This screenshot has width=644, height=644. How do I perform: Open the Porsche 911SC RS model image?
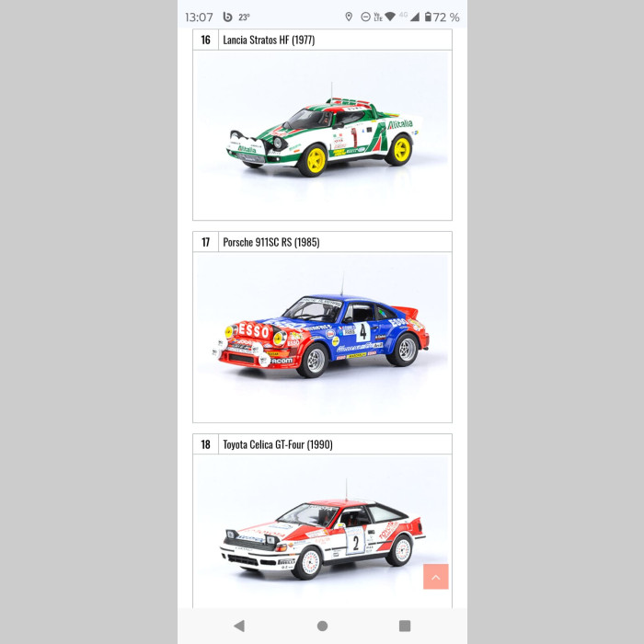pyautogui.click(x=322, y=338)
